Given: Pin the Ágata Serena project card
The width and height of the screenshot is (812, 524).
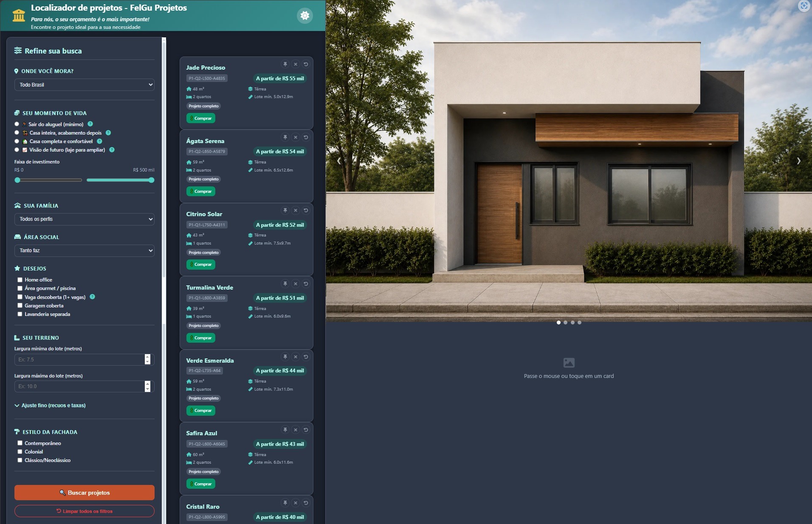Looking at the screenshot, I should [x=285, y=137].
